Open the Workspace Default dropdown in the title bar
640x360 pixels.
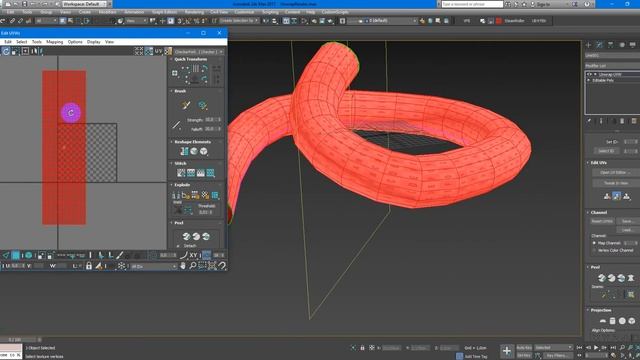[x=84, y=4]
